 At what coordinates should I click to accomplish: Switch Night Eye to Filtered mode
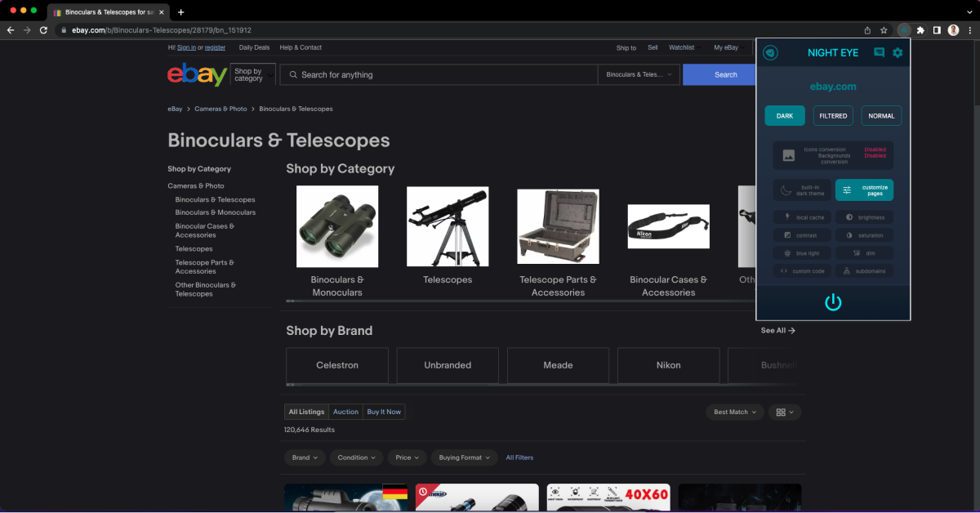pyautogui.click(x=833, y=116)
